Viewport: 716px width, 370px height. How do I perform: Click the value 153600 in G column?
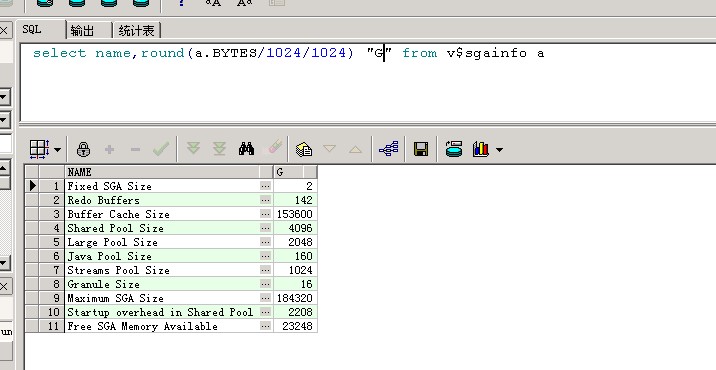pyautogui.click(x=295, y=214)
